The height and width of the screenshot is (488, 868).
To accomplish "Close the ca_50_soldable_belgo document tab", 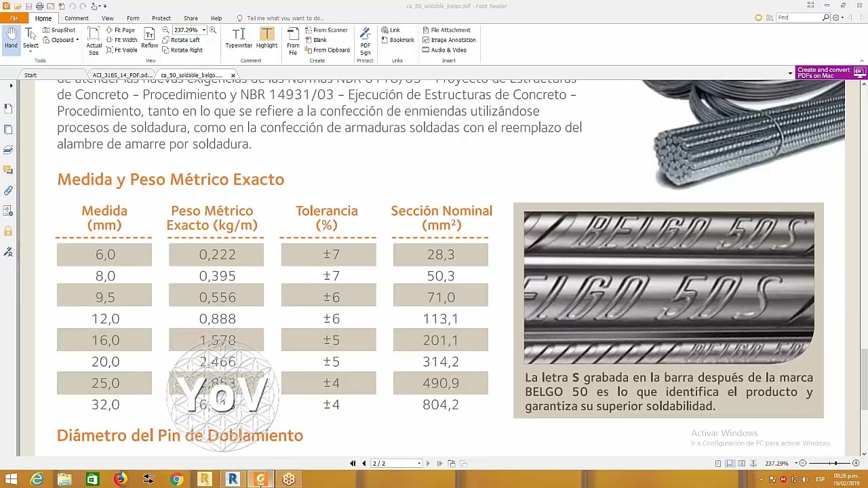I will coord(233,75).
